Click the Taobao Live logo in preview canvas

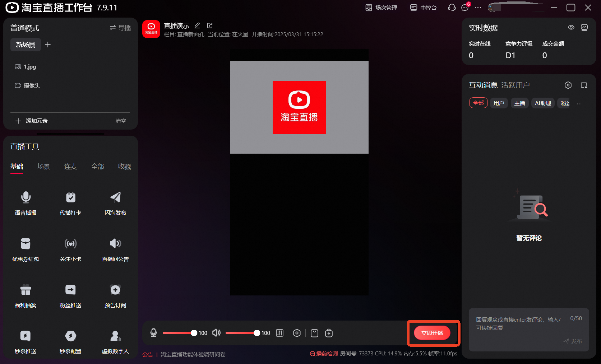click(x=299, y=108)
